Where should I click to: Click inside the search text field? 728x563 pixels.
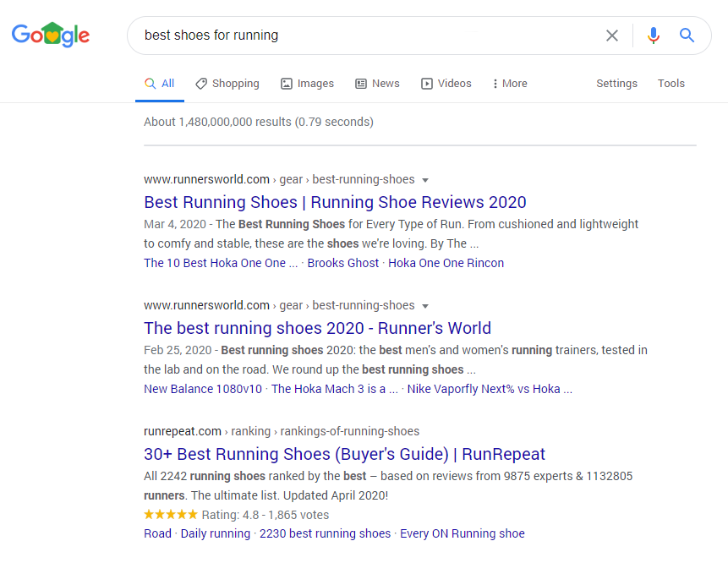367,36
